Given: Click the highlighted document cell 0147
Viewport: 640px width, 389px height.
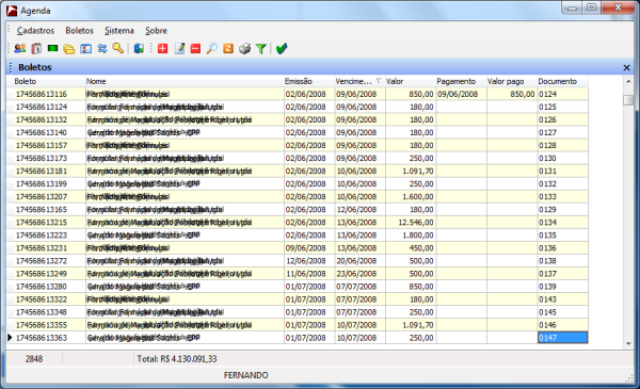Looking at the screenshot, I should (562, 338).
